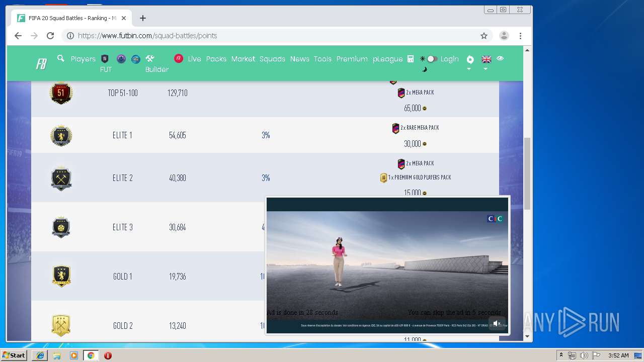Screen dimensions: 644x362
Task: Open Chrome's three-dot menu
Action: pos(520,36)
